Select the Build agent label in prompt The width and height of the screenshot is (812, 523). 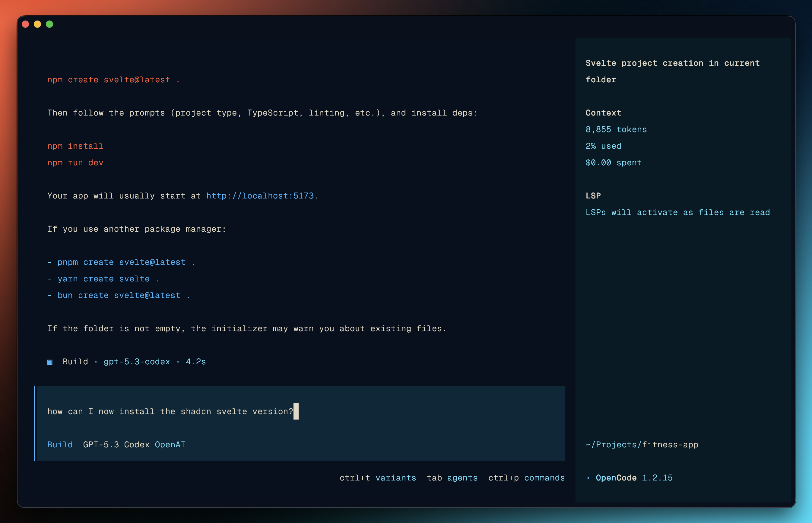(x=60, y=445)
